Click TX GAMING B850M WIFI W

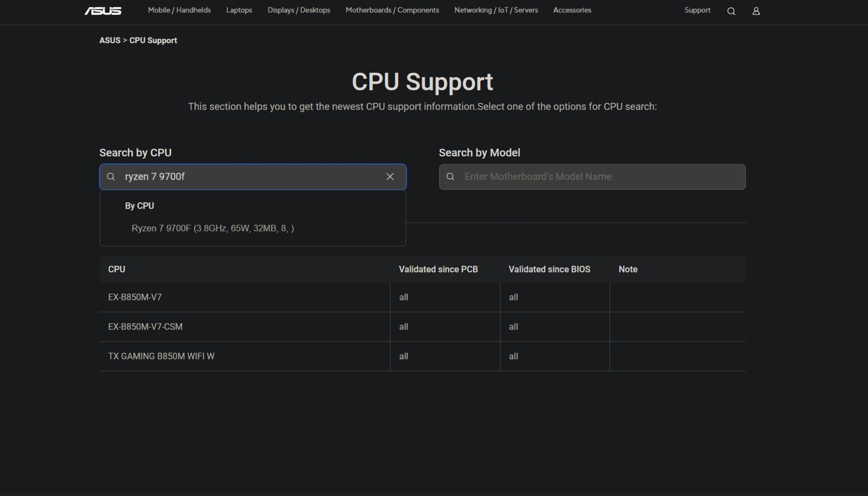(x=161, y=356)
